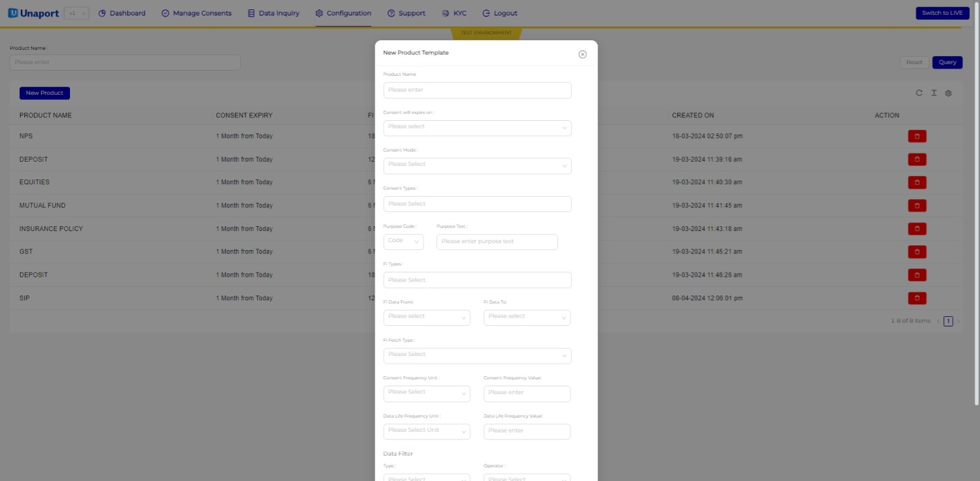Click the Product Name search field
Screen dimensions: 980x481
[125, 62]
